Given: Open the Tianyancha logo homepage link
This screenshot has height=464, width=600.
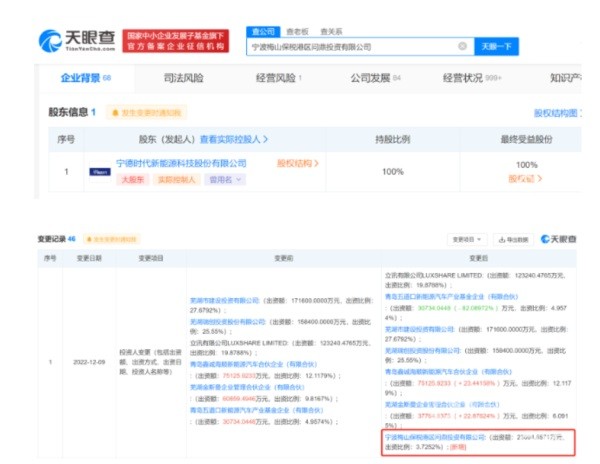Looking at the screenshot, I should [77, 41].
